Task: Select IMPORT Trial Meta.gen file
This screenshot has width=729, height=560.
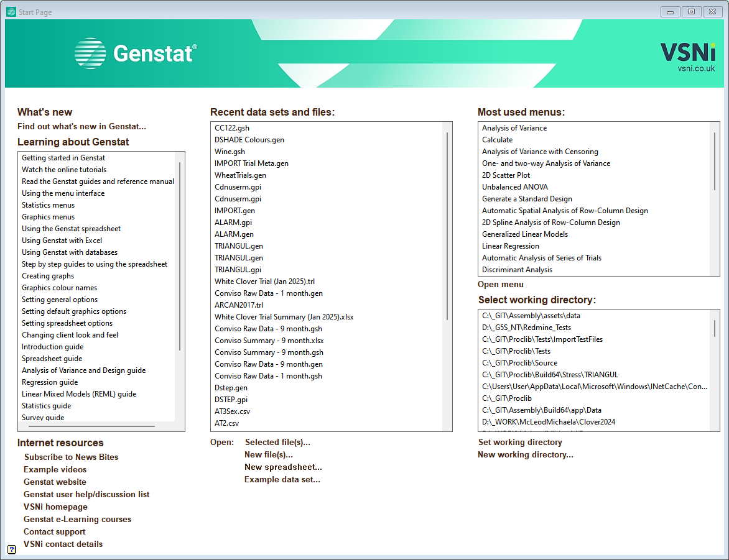Action: click(251, 163)
